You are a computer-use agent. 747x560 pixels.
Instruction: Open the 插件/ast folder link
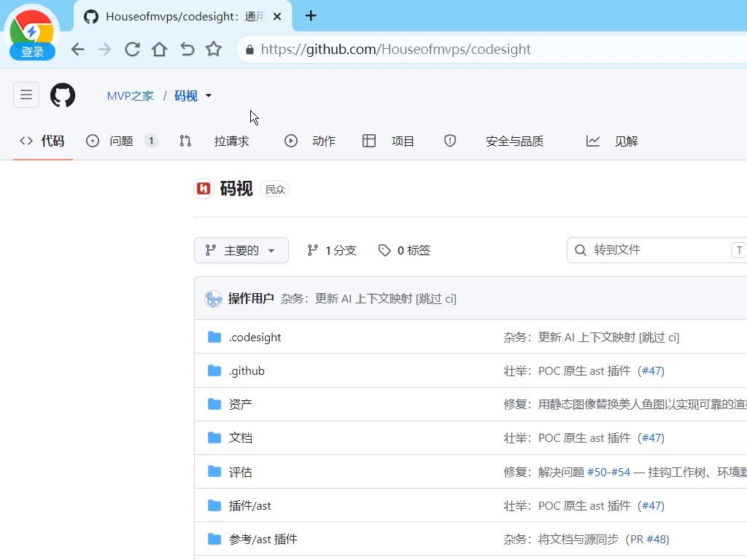point(249,506)
